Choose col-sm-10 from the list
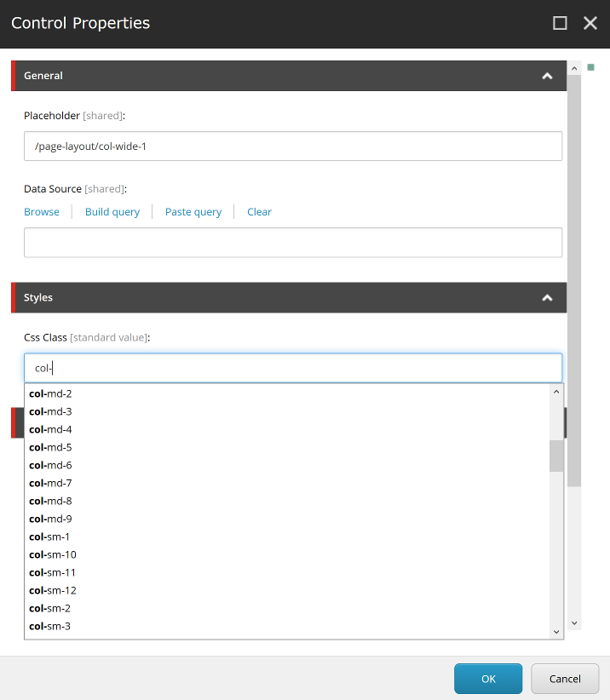 point(287,554)
